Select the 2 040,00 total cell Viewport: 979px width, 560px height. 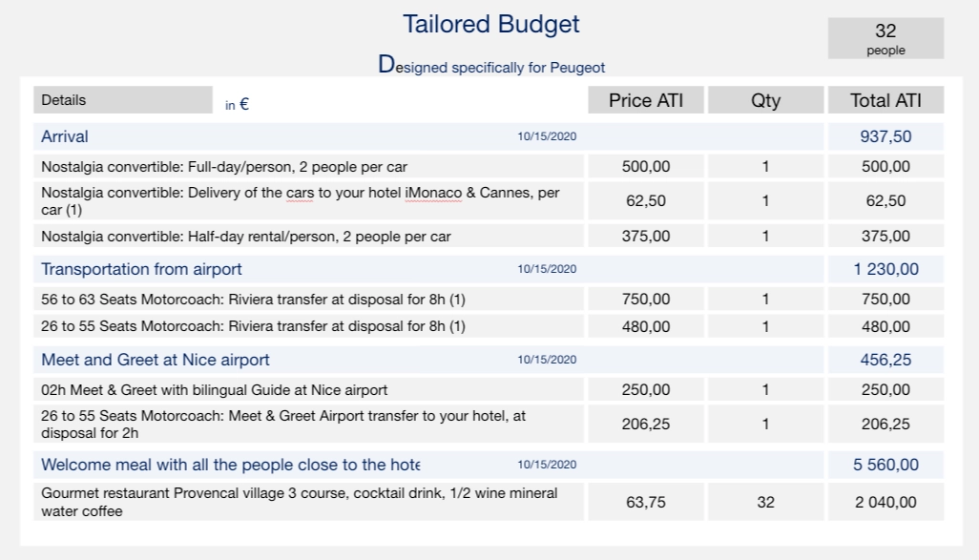[x=885, y=502]
